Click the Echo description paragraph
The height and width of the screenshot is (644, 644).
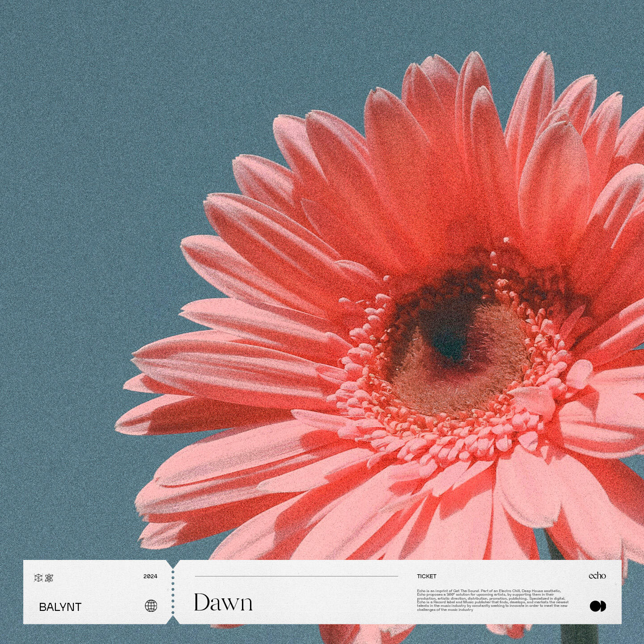492,600
